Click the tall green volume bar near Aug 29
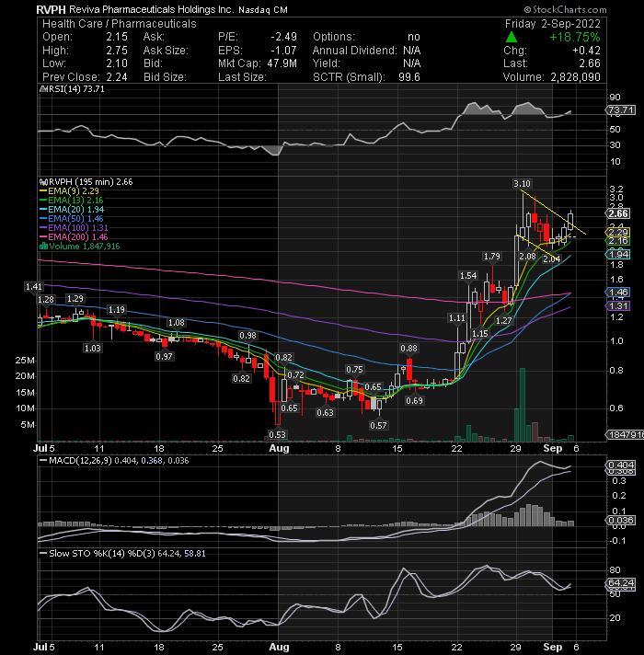 (522, 405)
